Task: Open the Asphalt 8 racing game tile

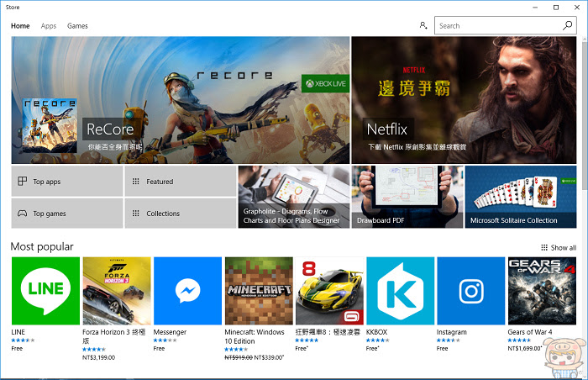Action: [x=329, y=291]
